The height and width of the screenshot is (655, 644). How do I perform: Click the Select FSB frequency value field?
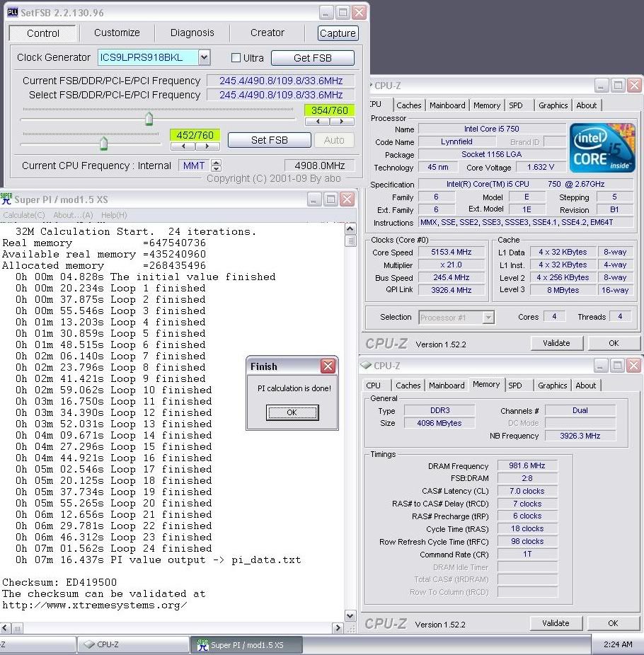[281, 95]
